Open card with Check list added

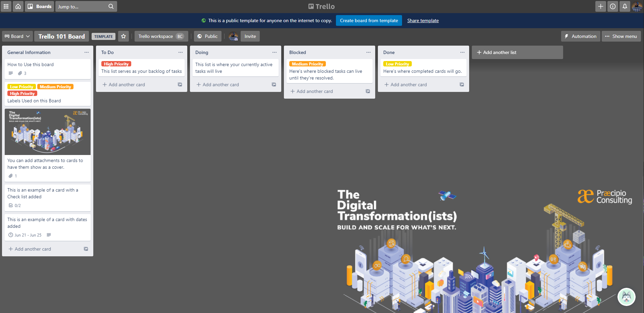[x=48, y=198]
